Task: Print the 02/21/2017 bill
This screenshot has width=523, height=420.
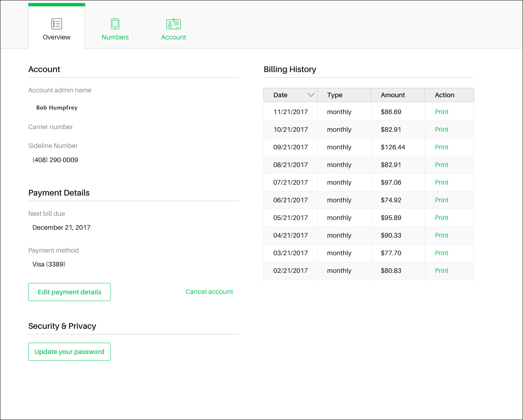Action: click(x=442, y=271)
